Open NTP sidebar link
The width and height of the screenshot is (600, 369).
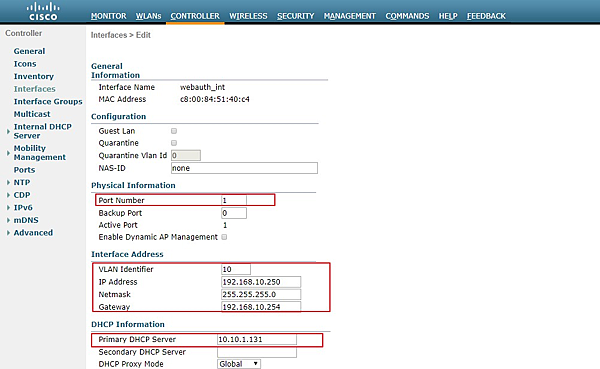22,183
